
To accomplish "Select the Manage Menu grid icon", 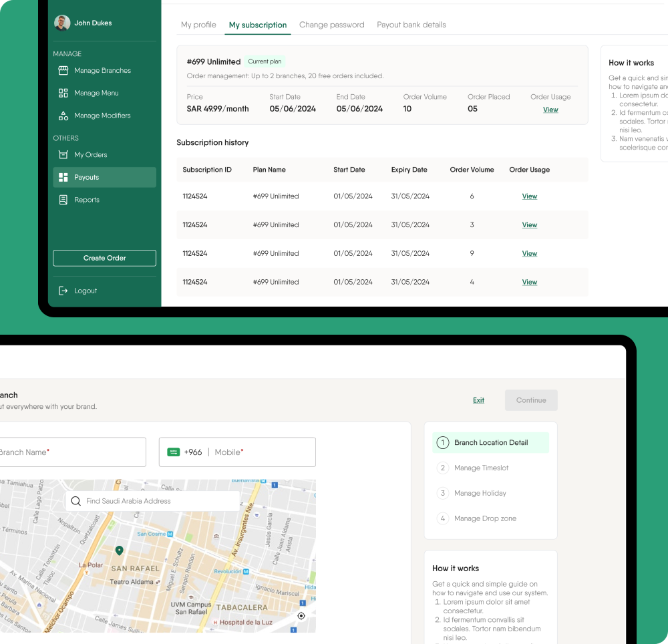I will pyautogui.click(x=63, y=93).
